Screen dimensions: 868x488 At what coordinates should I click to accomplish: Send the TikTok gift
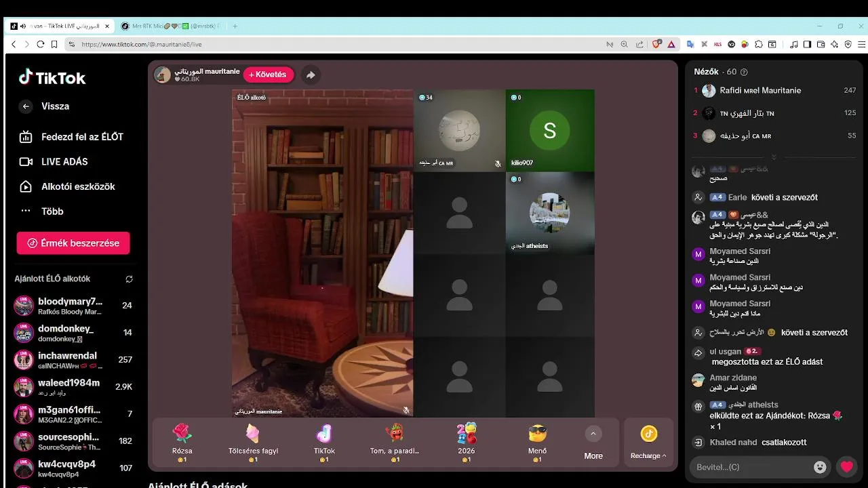point(324,441)
